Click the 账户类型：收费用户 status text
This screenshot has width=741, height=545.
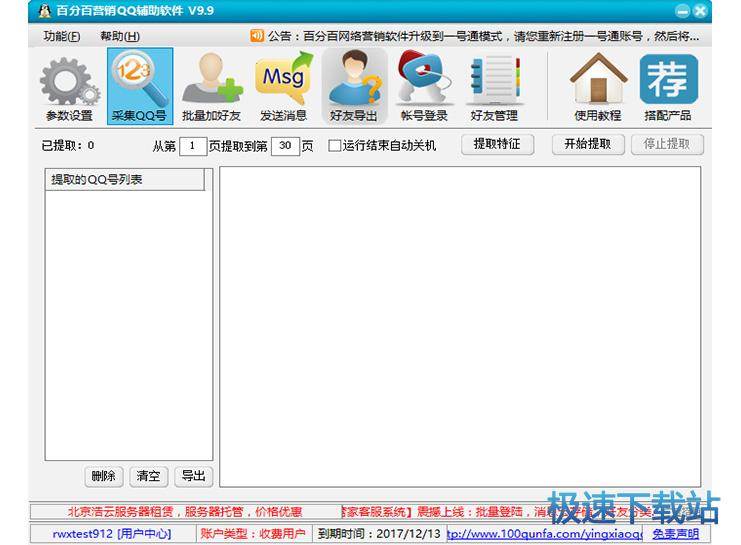253,534
